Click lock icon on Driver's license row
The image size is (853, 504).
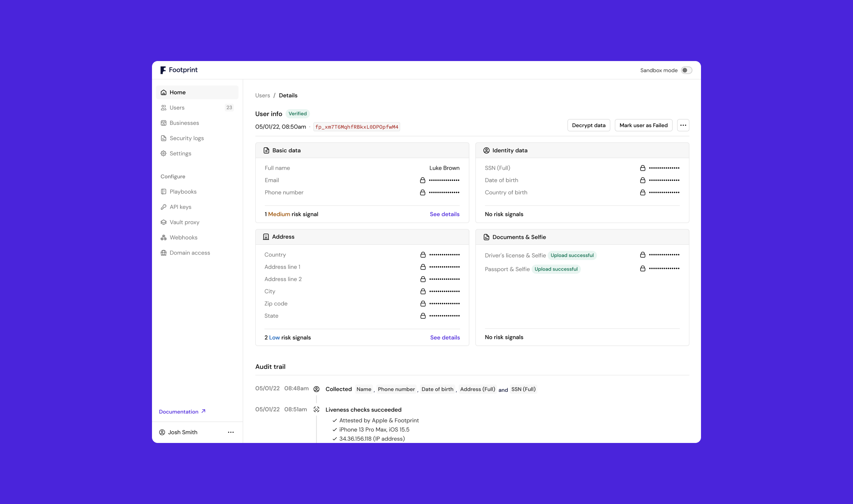coord(642,255)
